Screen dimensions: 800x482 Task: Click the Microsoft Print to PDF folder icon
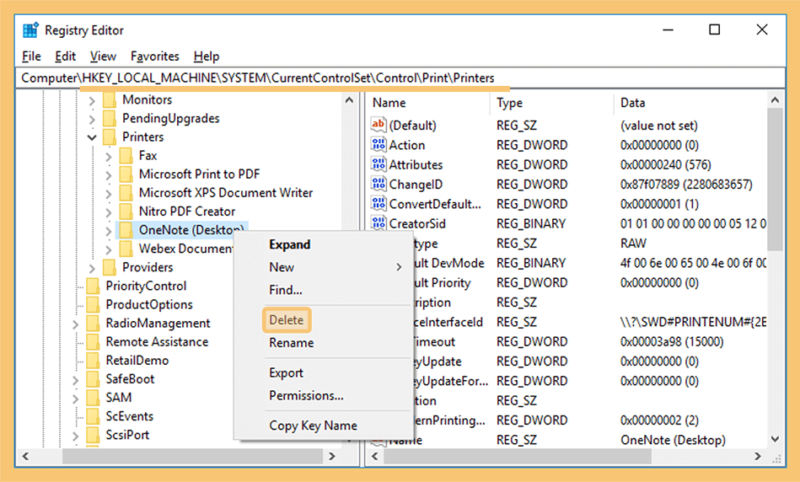(x=126, y=174)
